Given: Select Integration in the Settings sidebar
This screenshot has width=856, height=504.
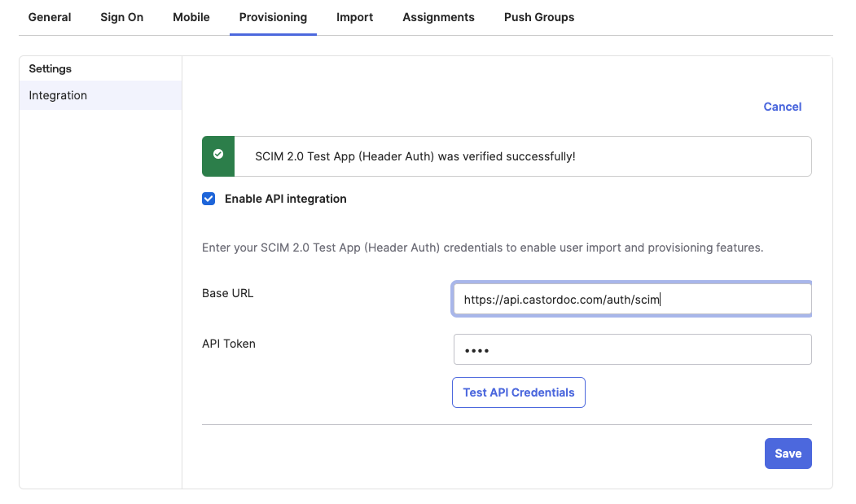Looking at the screenshot, I should [58, 95].
